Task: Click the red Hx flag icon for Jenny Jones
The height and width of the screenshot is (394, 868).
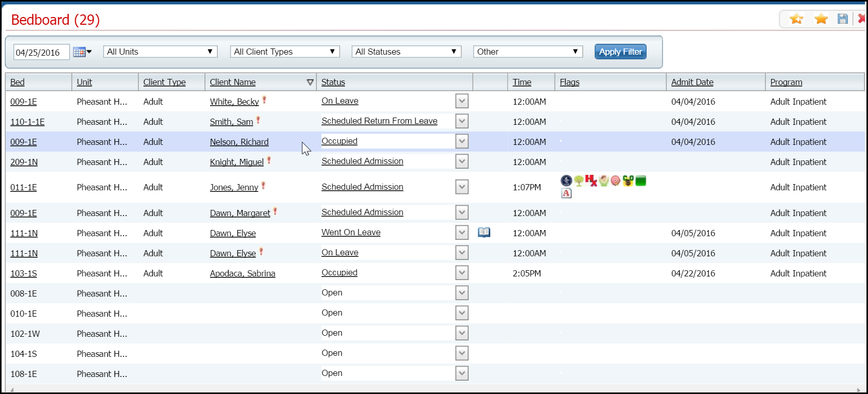Action: point(591,180)
